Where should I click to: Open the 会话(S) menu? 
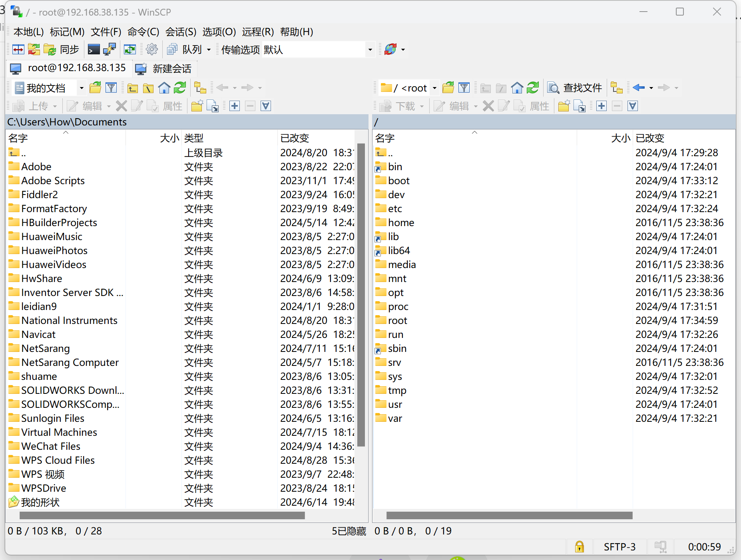pyautogui.click(x=181, y=32)
